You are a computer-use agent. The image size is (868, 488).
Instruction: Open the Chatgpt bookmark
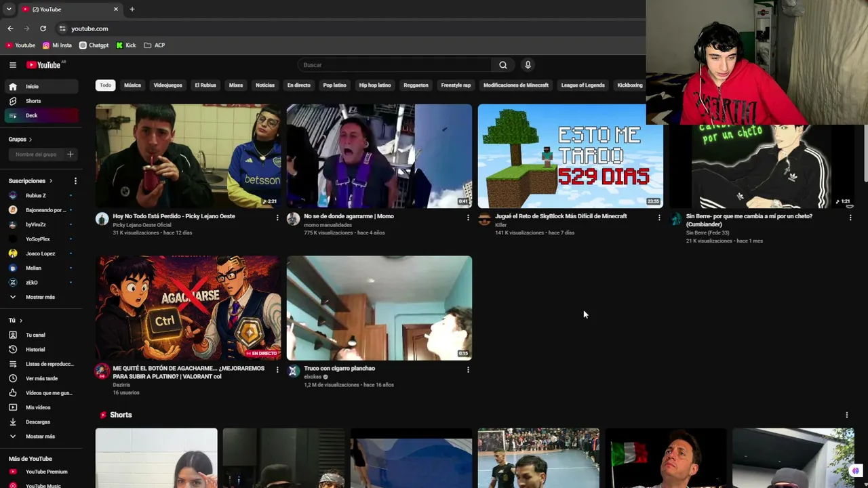[94, 45]
